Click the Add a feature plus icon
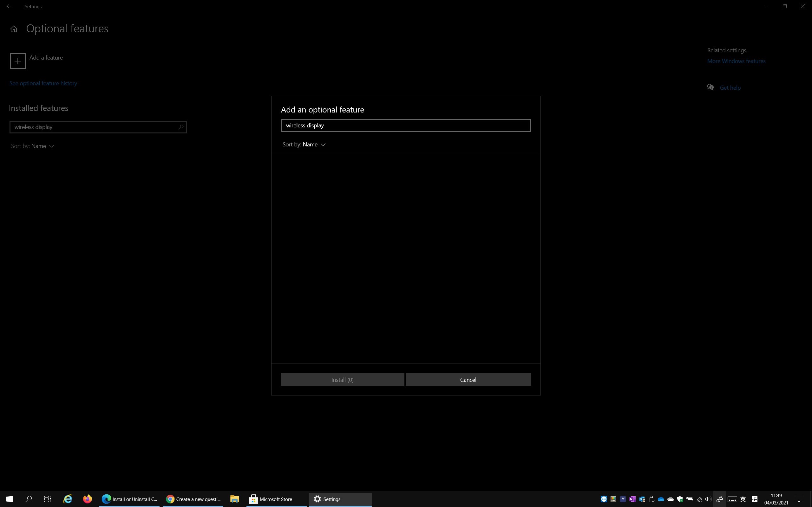 pyautogui.click(x=17, y=61)
